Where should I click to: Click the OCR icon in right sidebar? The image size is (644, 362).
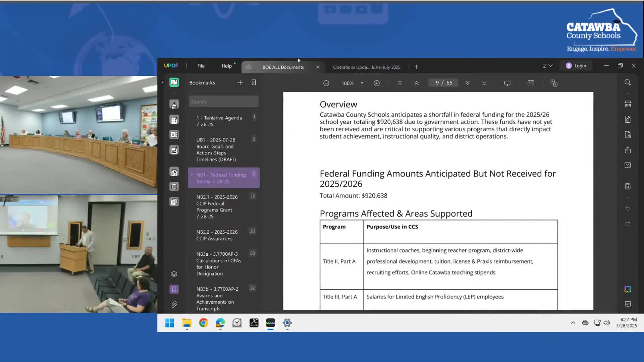(x=628, y=104)
